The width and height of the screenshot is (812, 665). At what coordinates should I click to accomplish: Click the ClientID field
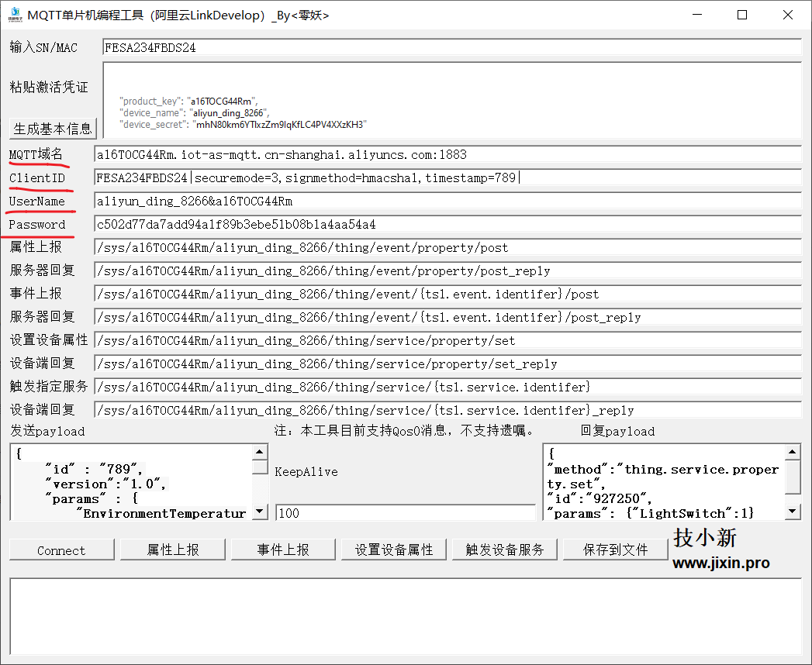pyautogui.click(x=448, y=178)
